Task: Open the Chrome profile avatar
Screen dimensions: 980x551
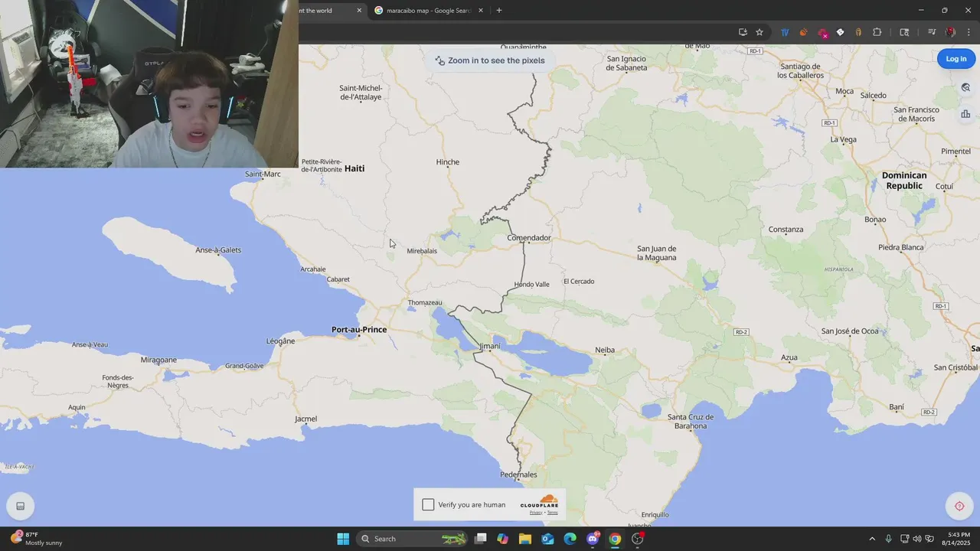Action: click(x=950, y=32)
